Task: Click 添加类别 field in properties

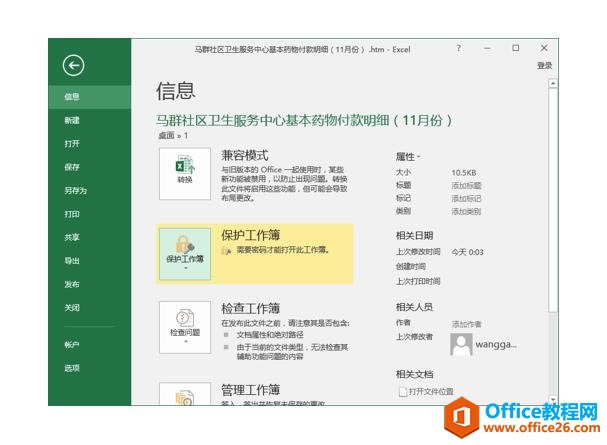Action: click(x=466, y=211)
